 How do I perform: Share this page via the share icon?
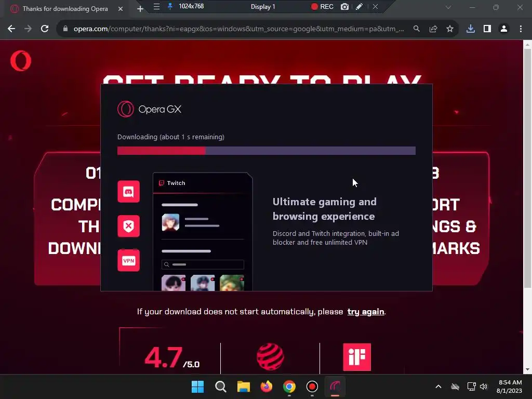pyautogui.click(x=433, y=29)
